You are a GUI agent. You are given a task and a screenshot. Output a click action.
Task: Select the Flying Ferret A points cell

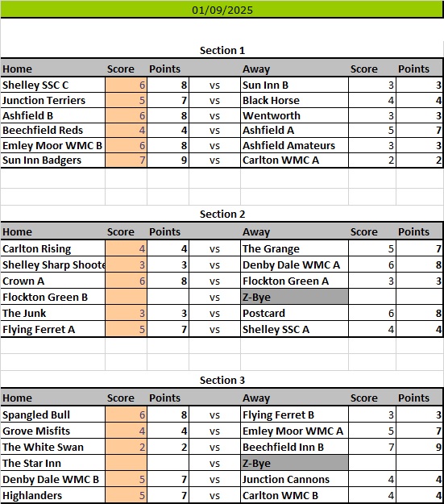[x=168, y=329]
